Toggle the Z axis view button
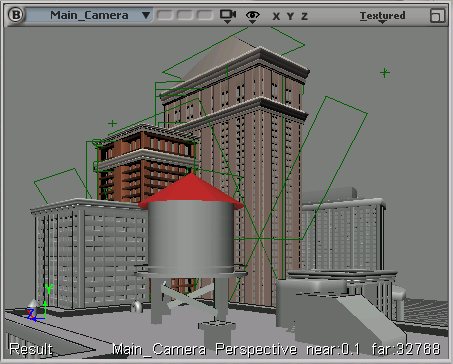 (304, 16)
